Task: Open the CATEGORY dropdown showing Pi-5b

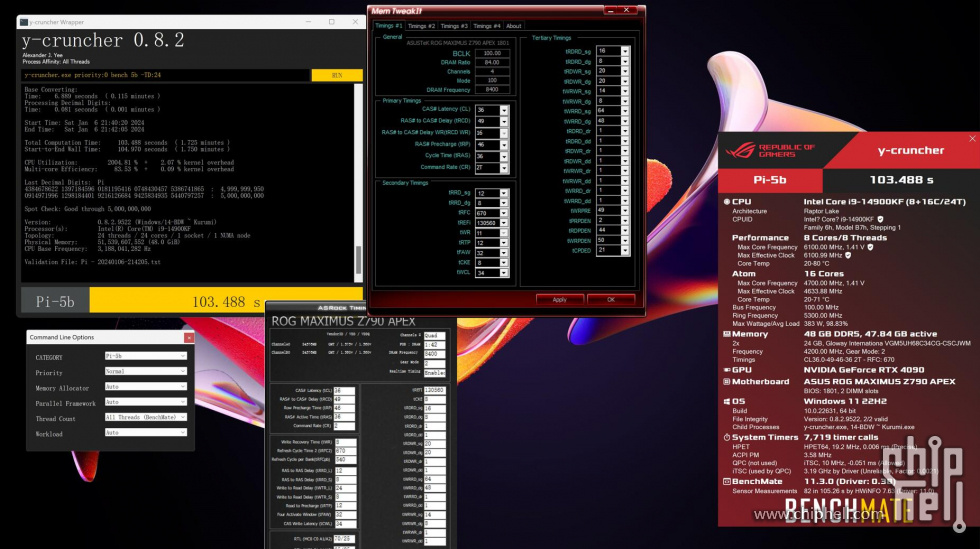Action: [146, 356]
